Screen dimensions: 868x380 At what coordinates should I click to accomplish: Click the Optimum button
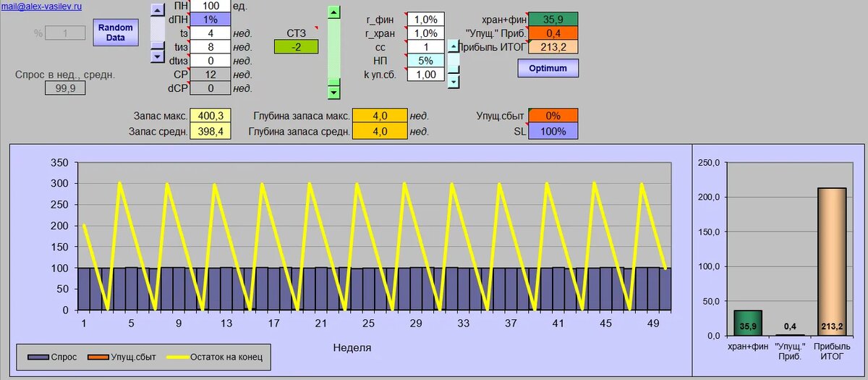tap(548, 67)
